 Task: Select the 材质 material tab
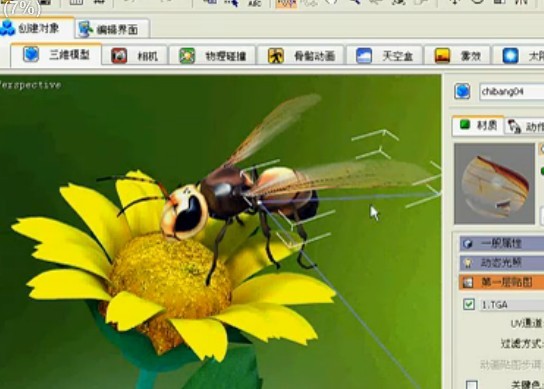point(478,125)
